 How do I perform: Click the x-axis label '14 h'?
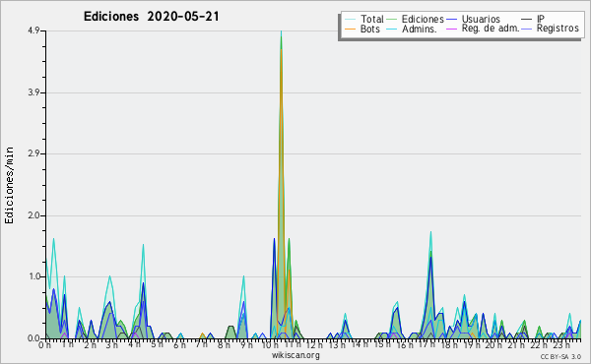tap(359, 344)
